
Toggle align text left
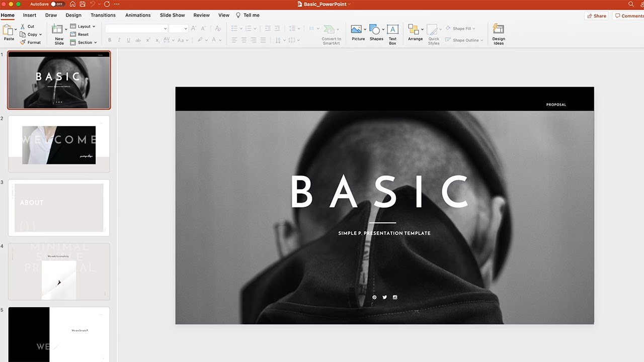point(234,40)
